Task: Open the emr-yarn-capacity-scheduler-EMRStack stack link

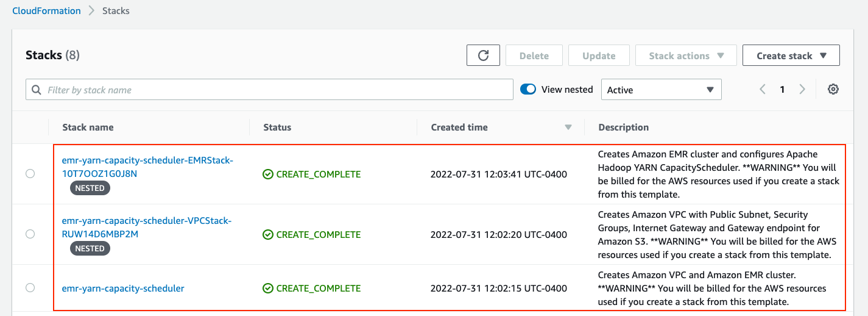Action: pos(147,167)
